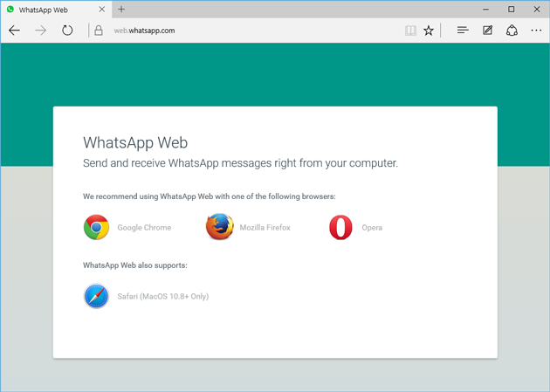Add page to favorites with star

pos(429,31)
